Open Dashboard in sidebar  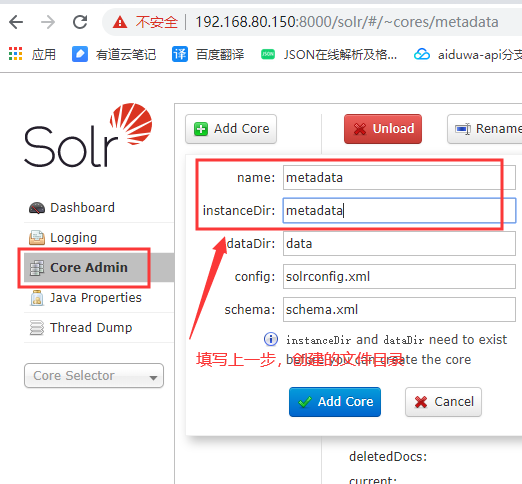[99, 208]
